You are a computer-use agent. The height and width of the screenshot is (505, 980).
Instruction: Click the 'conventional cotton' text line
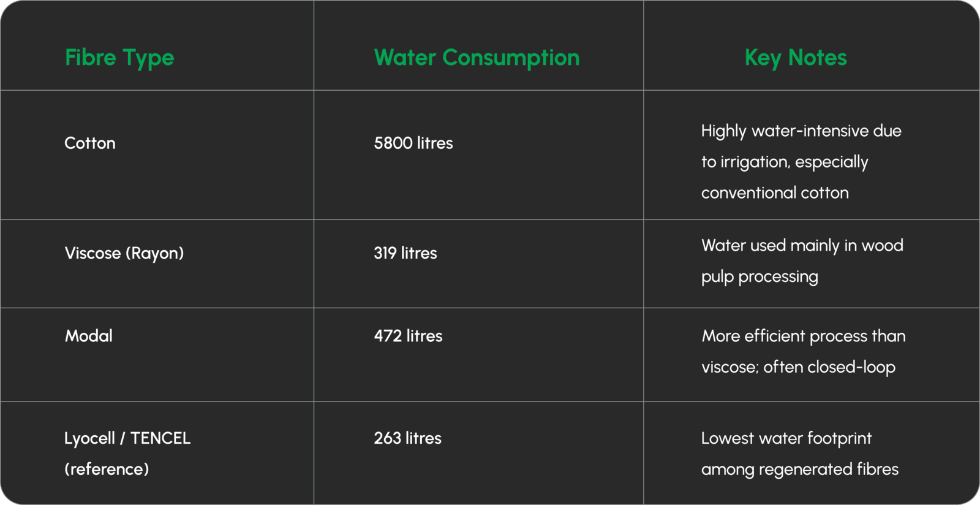[x=775, y=193]
